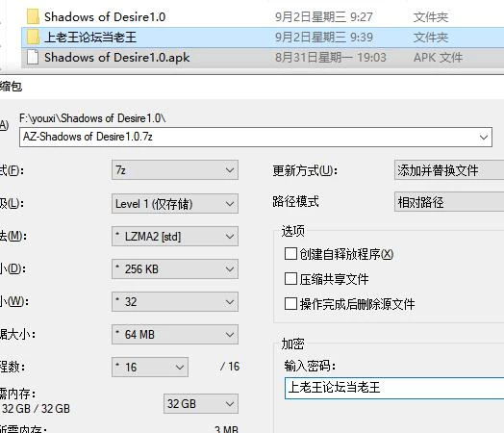Click the 32 GB / 32 GB memory text
This screenshot has width=504, height=433.
[x=36, y=409]
